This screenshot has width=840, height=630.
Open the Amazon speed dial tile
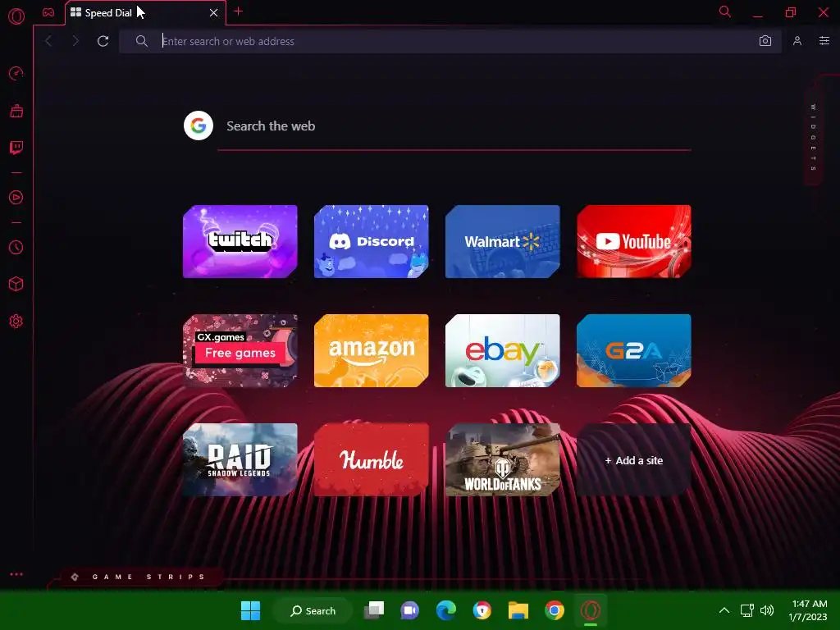coord(372,351)
